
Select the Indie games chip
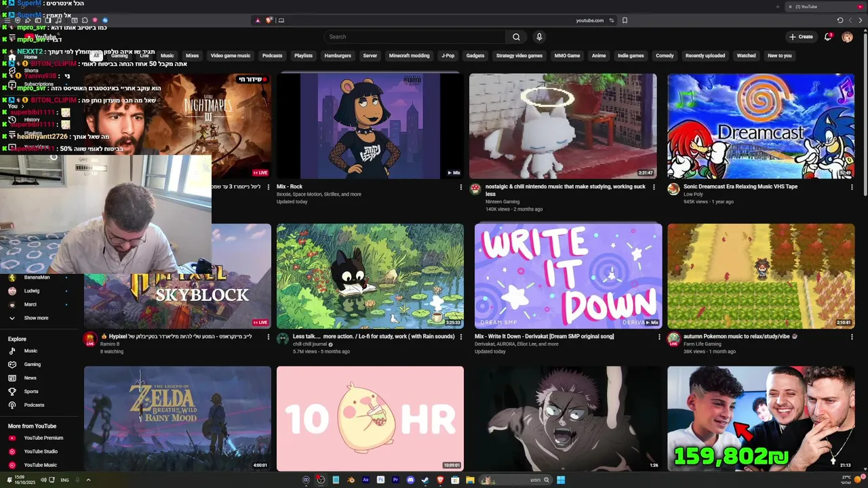coord(631,56)
